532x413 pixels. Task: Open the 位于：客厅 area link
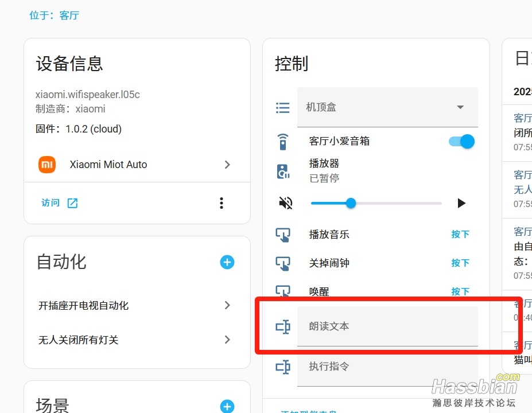pos(54,15)
